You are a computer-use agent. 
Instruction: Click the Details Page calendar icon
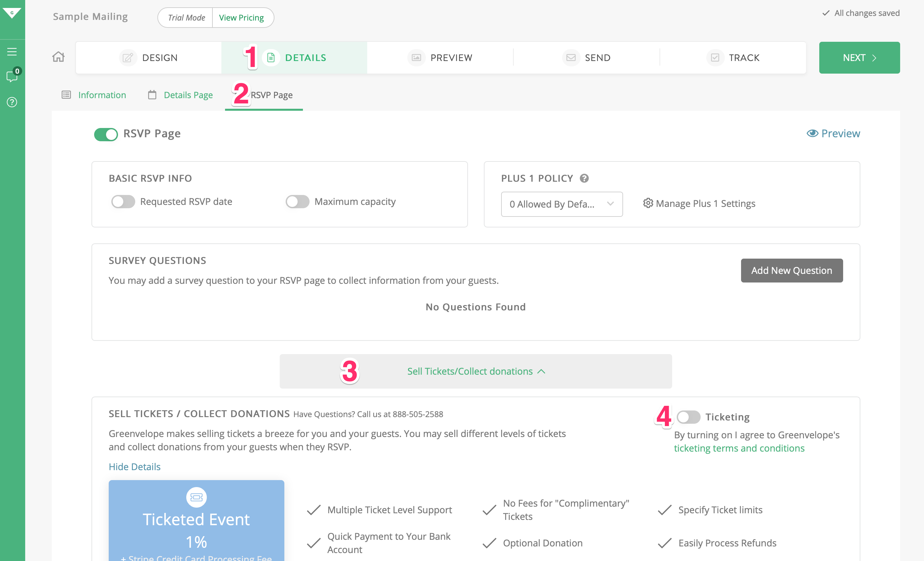152,95
